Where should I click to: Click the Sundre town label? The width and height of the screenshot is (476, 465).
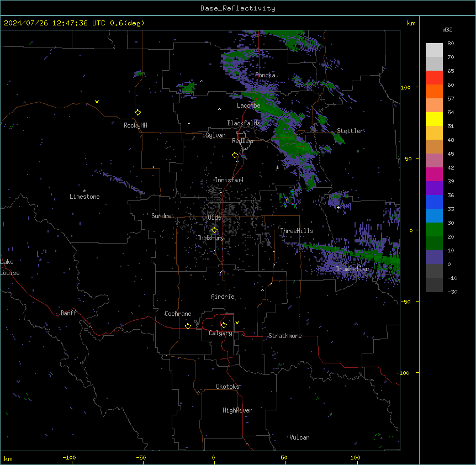[161, 216]
